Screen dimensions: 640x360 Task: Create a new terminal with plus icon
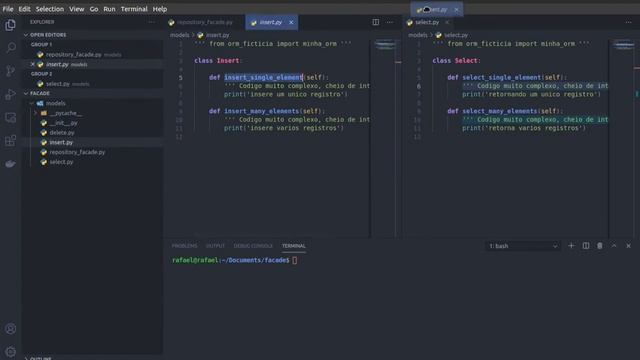tap(571, 246)
